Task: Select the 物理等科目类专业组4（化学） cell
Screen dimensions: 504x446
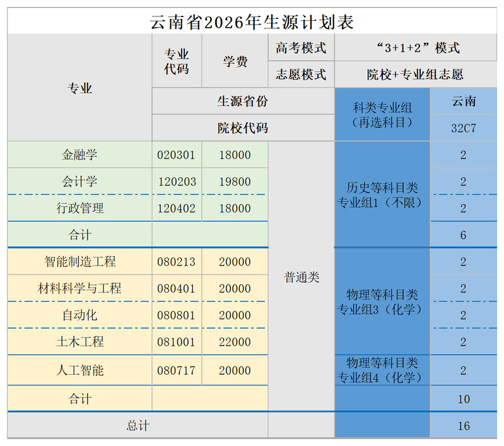Action: [382, 370]
